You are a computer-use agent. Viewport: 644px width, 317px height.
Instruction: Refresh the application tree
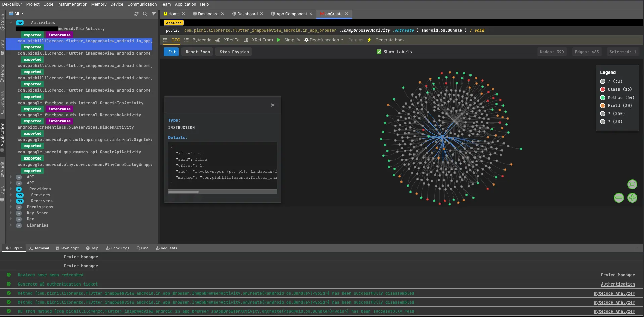pos(136,14)
